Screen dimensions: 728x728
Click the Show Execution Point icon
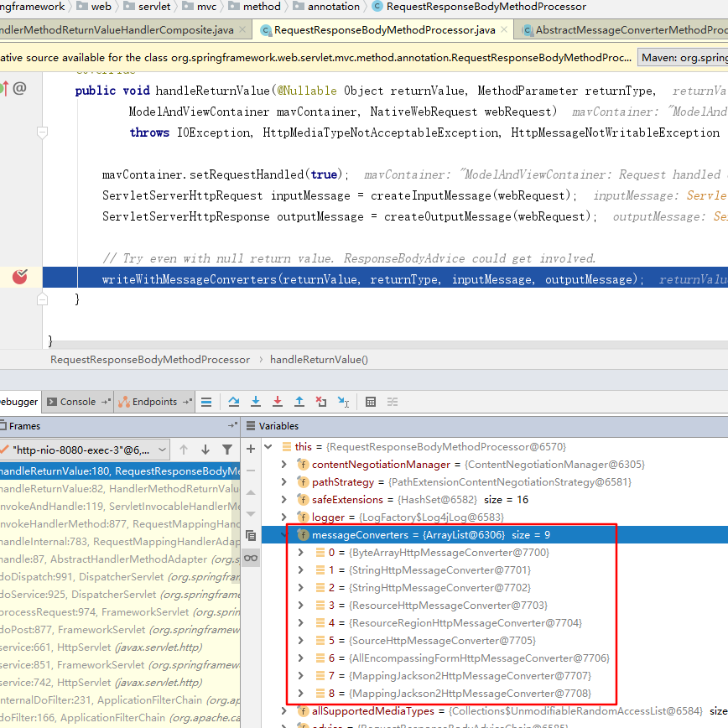tap(206, 402)
